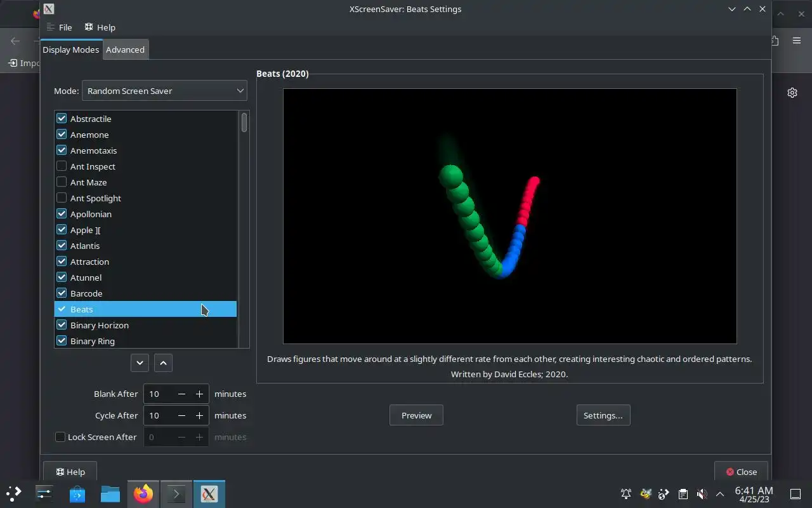Enable the Ant Maze checkbox
Viewport: 812px width, 508px height.
[62, 182]
